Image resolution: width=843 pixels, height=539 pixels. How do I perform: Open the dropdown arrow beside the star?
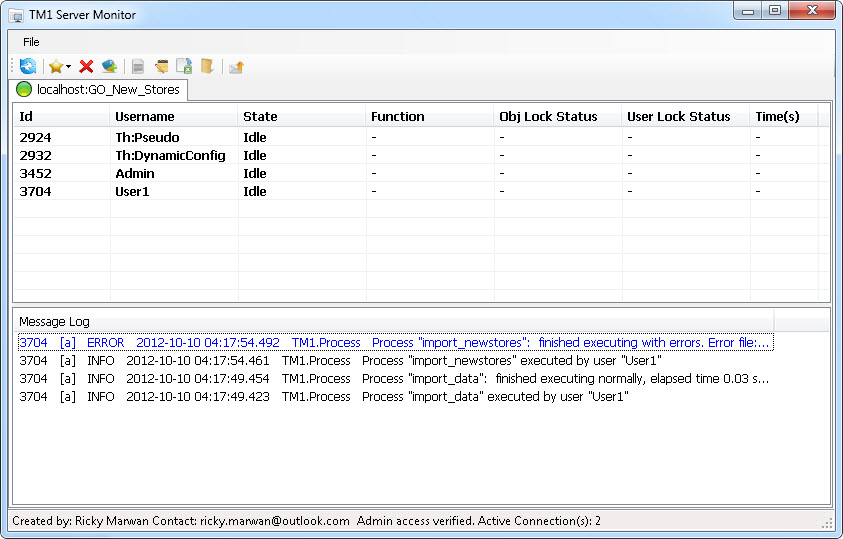point(68,67)
